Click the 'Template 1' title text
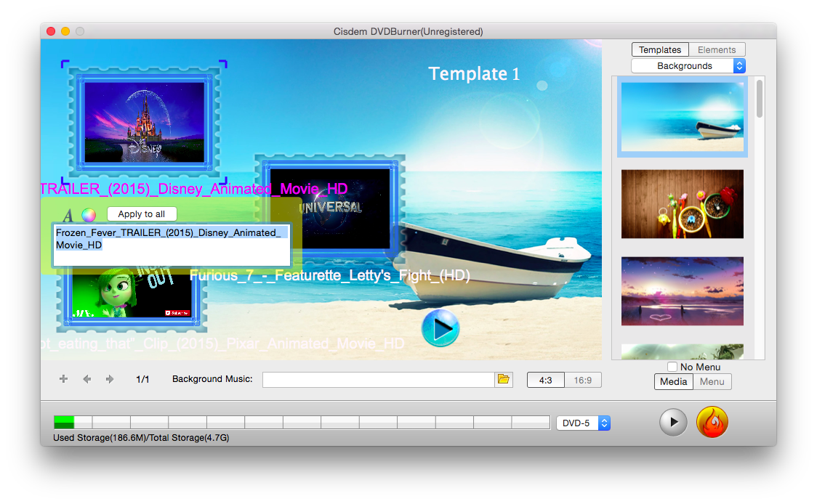Screen dimensions: 817x504 (x=474, y=74)
